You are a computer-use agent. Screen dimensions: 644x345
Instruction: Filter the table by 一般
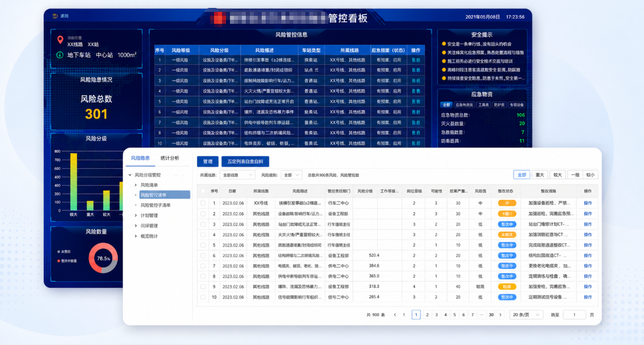(575, 175)
